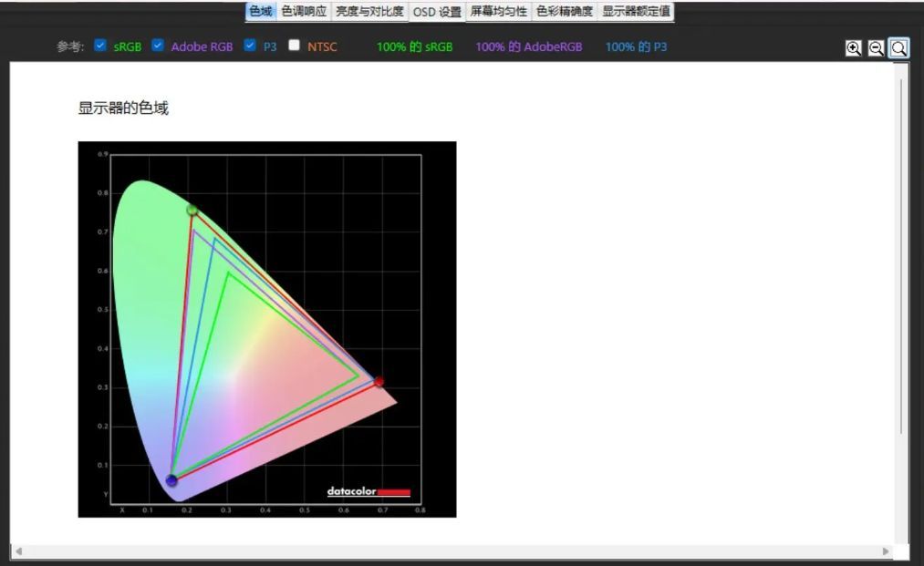Open the 色彩精确度 tab
Screen dimensions: 924x566
point(564,12)
